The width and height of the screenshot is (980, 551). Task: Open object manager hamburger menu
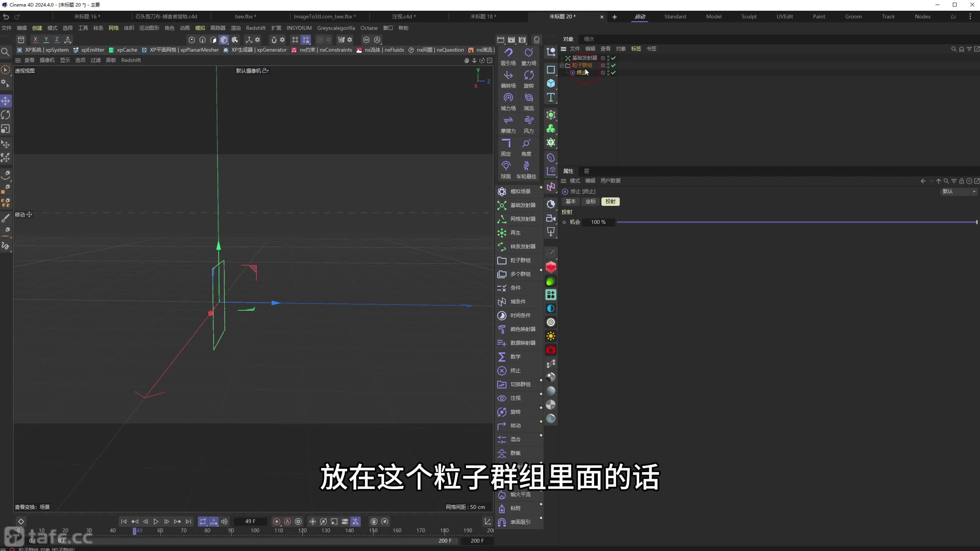563,49
